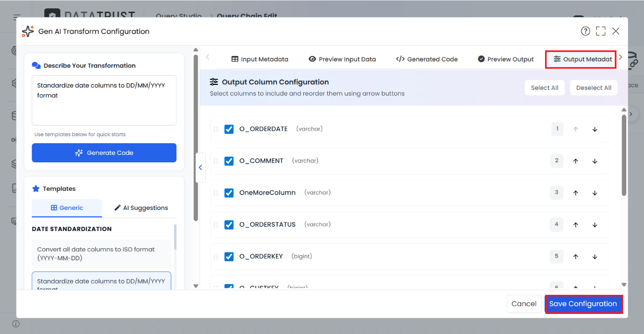Click the templates list scrollbar thumb

[x=175, y=237]
